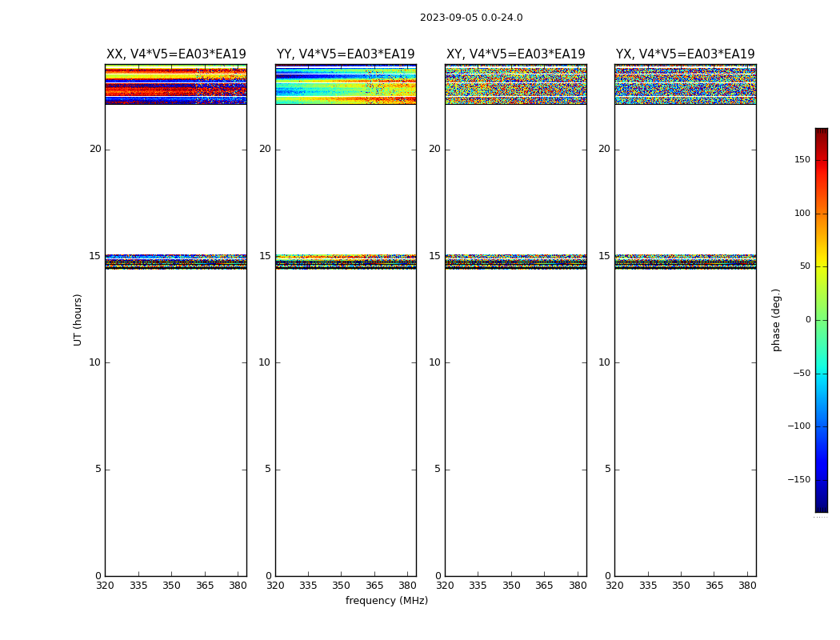840x640 pixels.
Task: Click the 10 hour tick of XX panel
Action: [x=95, y=362]
